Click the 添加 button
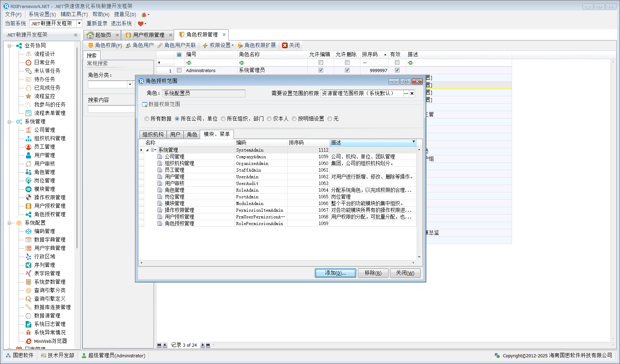Screen dimensions: 620x364 pyautogui.click(x=335, y=273)
